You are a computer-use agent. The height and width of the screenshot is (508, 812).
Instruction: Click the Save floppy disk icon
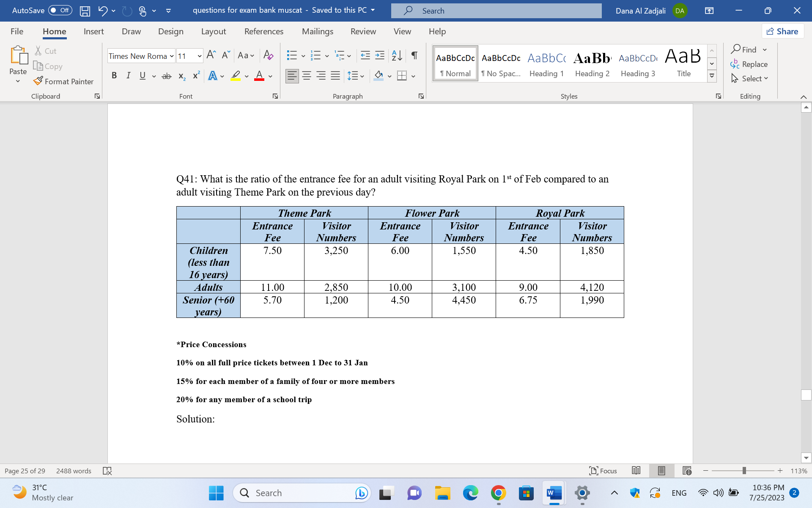tap(85, 11)
